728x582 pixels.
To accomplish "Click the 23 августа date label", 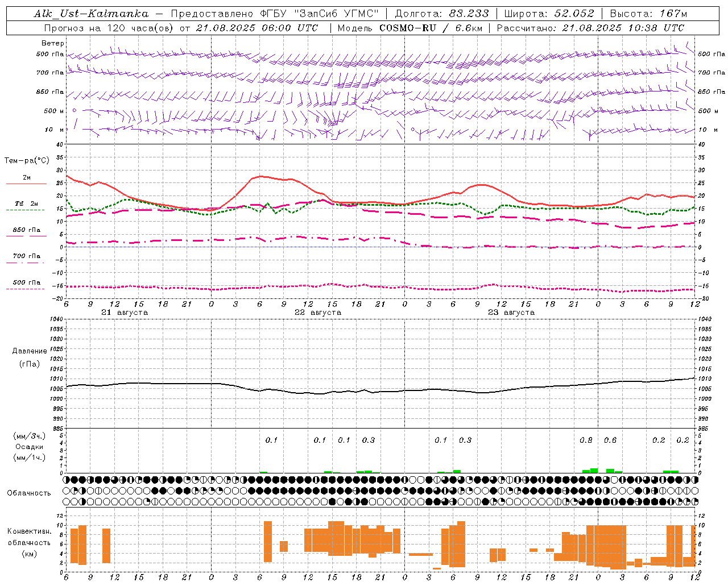I will 511,313.
